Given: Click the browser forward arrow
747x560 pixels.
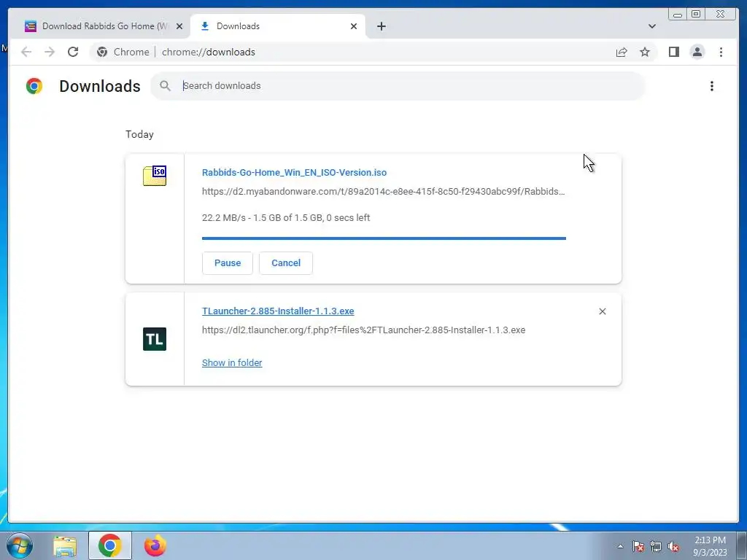Looking at the screenshot, I should click(x=50, y=52).
